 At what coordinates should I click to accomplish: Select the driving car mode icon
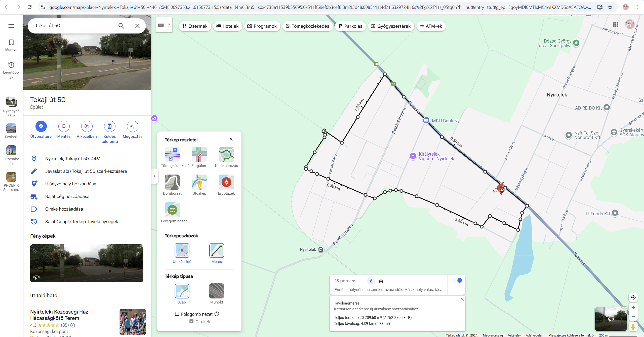click(381, 281)
